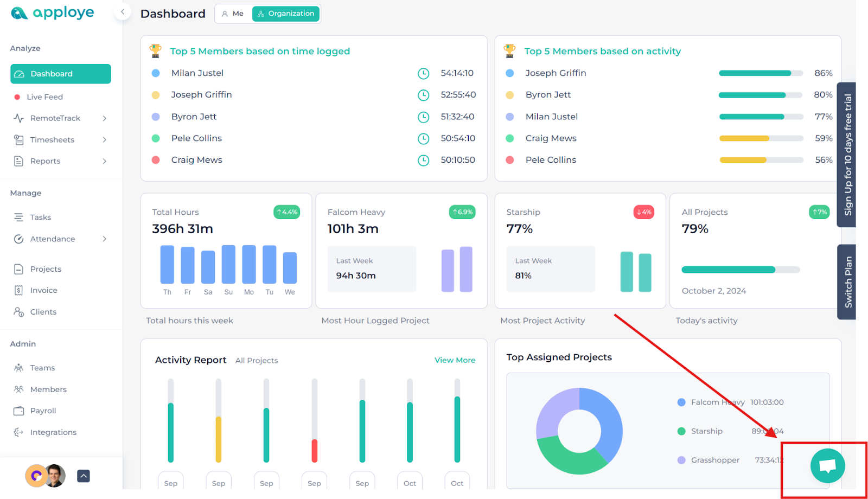Click the RemoteTrack pulse icon
This screenshot has width=868, height=499.
18,118
